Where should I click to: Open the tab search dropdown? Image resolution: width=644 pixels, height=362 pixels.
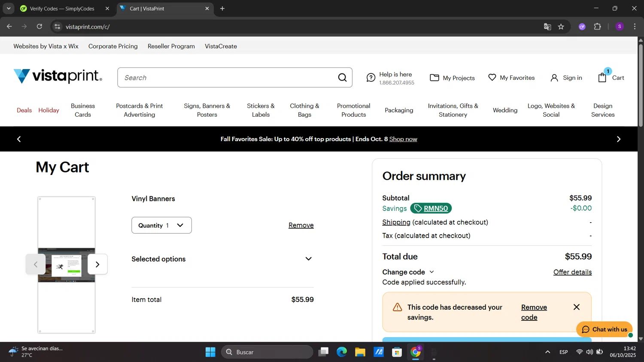(9, 9)
